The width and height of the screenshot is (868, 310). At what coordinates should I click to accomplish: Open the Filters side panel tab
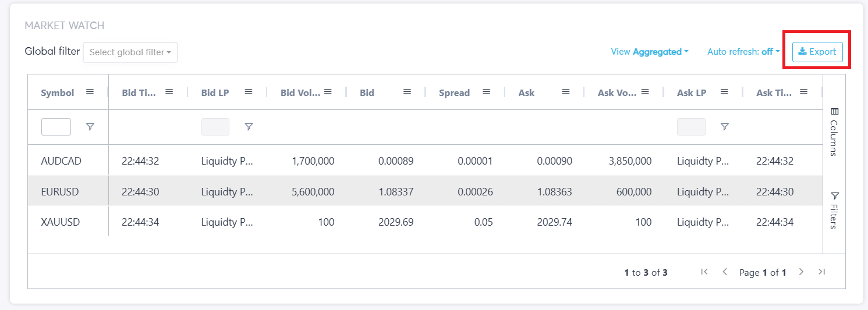pos(834,209)
